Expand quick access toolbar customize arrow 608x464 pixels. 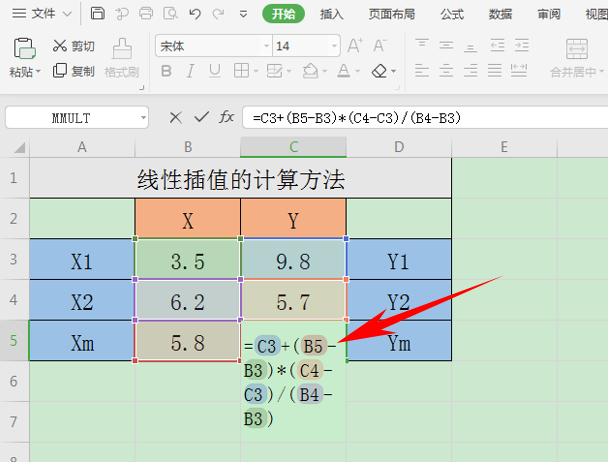pos(243,15)
